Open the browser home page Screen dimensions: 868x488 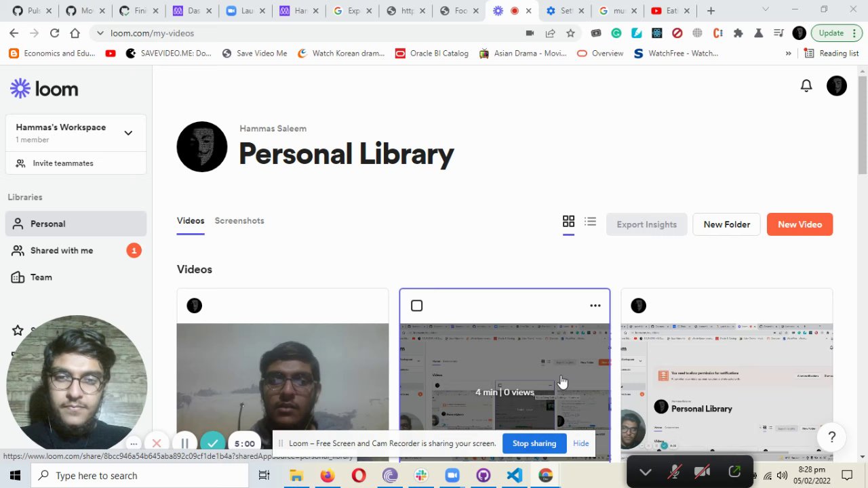point(75,33)
